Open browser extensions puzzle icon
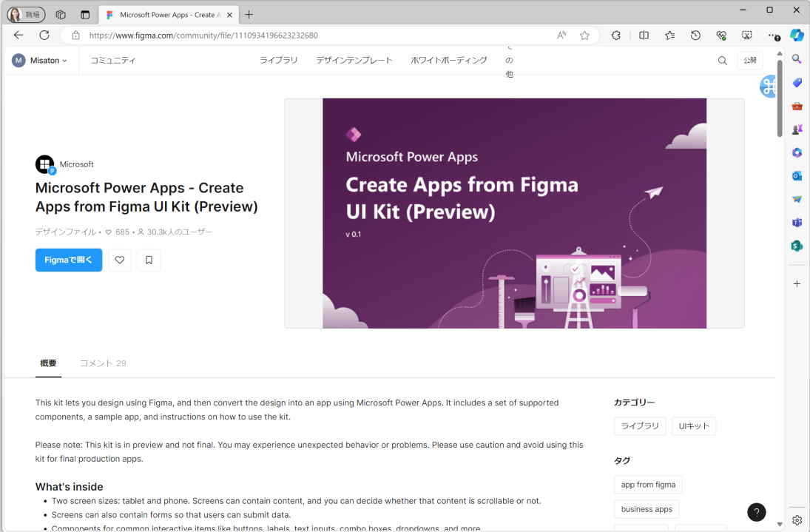The height and width of the screenshot is (532, 810). (x=615, y=35)
